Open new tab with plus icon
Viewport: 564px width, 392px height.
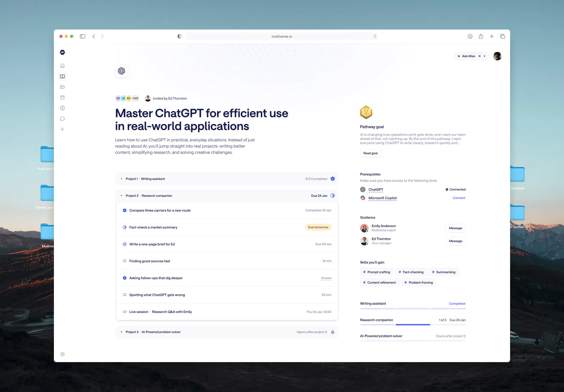492,36
